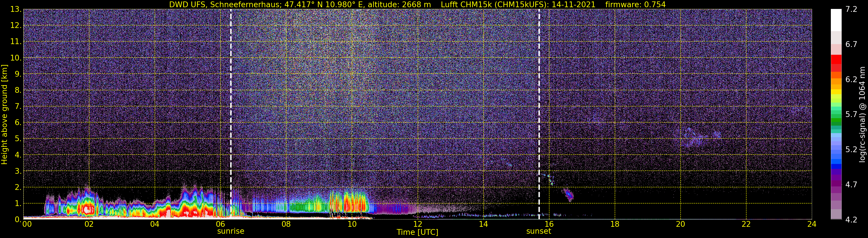Click the 04 time tick label

click(155, 224)
